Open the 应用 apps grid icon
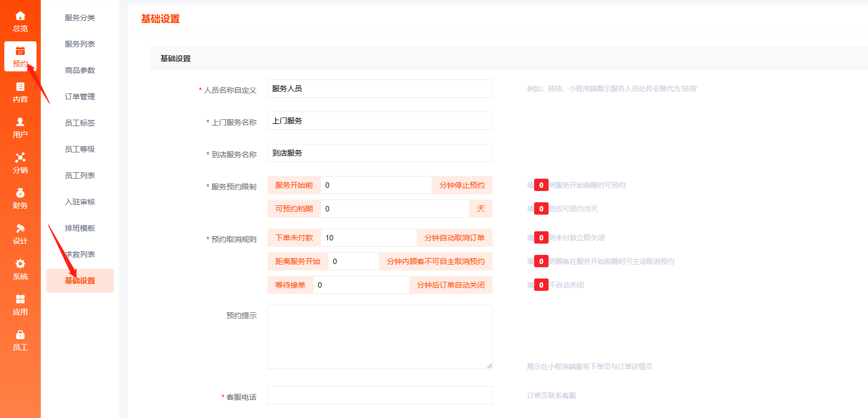The image size is (868, 418). click(20, 299)
